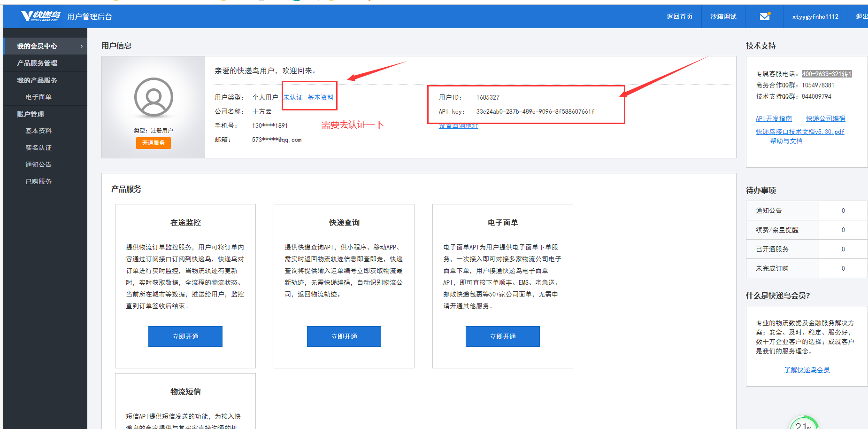
Task: Open API开发指南 link
Action: pos(774,118)
